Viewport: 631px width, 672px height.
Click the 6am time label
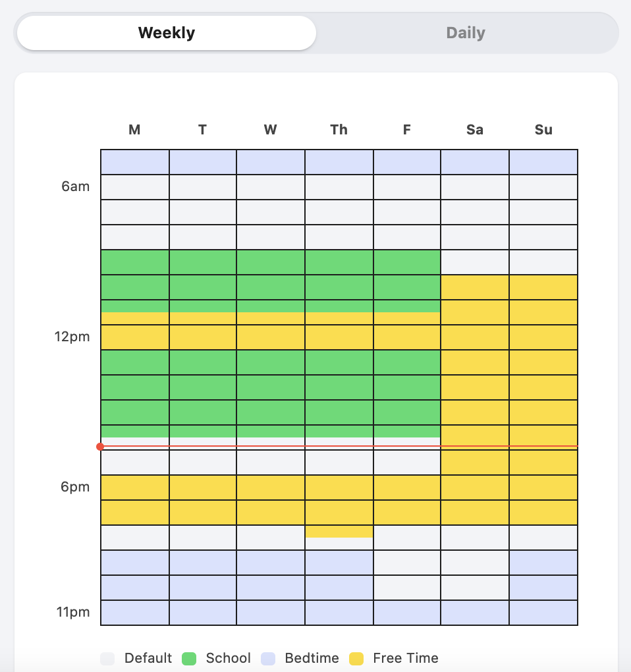click(75, 186)
